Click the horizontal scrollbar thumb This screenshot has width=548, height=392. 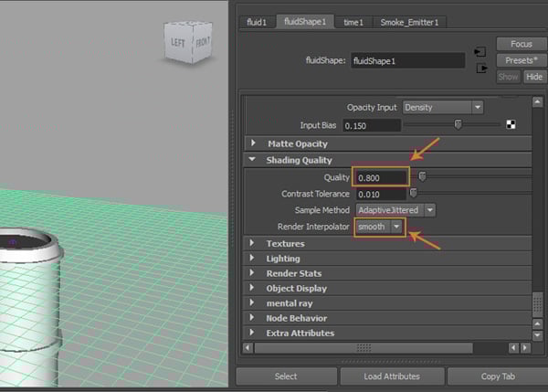pos(364,347)
